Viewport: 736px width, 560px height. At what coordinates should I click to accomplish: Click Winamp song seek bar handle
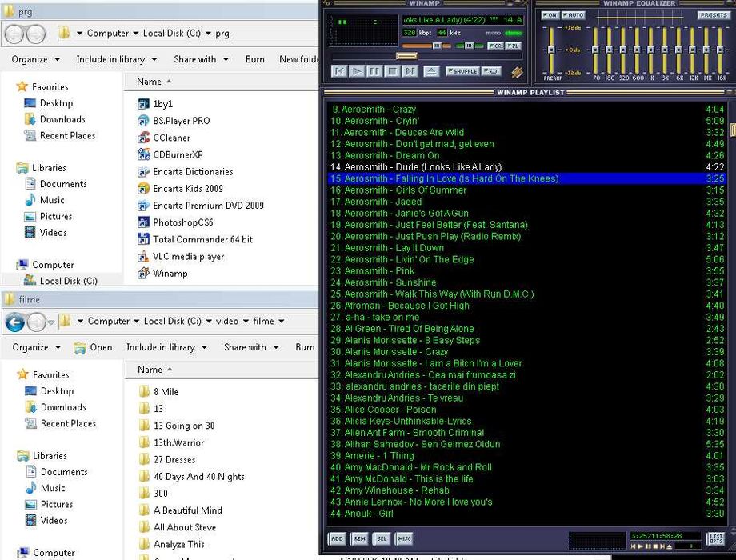coord(406,56)
